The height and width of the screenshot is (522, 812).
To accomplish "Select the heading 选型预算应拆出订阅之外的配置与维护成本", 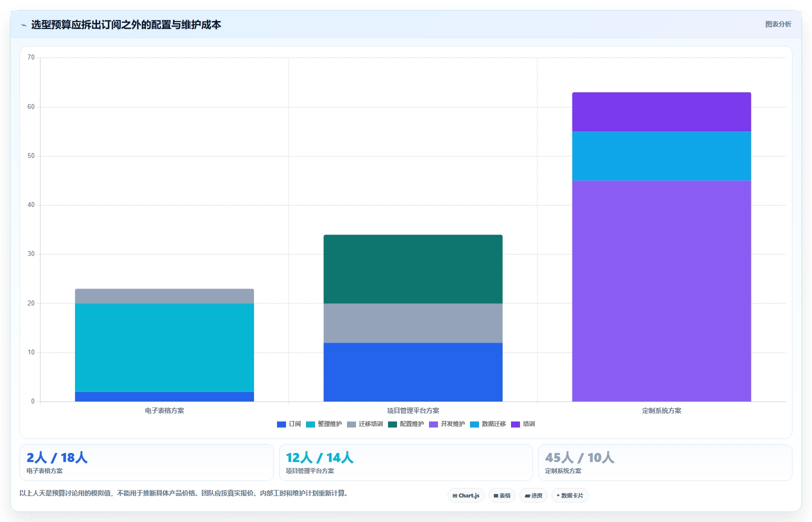I will pos(126,24).
